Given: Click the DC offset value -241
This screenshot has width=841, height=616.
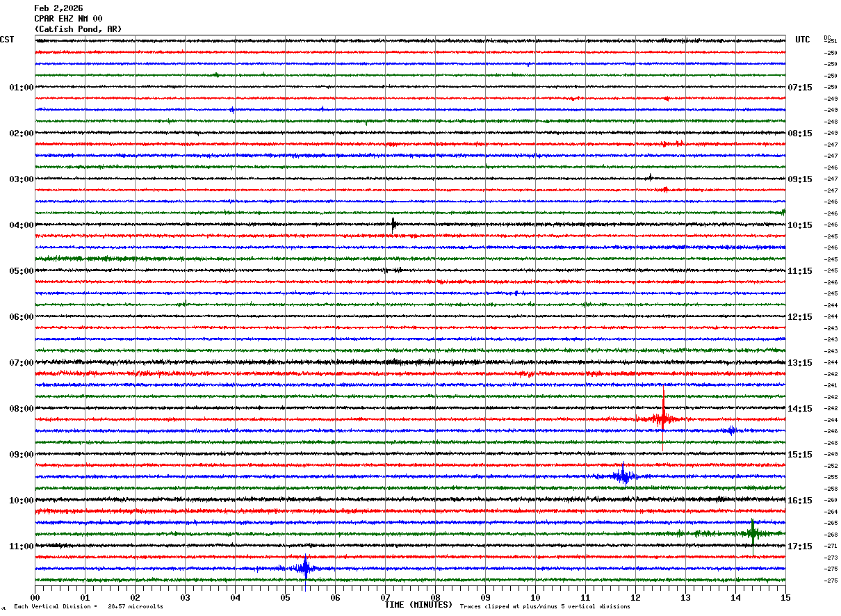Looking at the screenshot, I should pos(831,386).
